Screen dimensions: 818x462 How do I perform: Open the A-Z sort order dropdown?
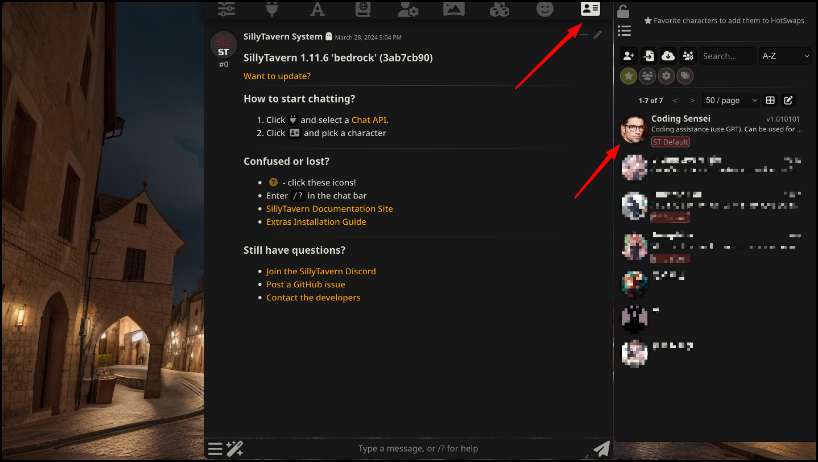[x=785, y=56]
